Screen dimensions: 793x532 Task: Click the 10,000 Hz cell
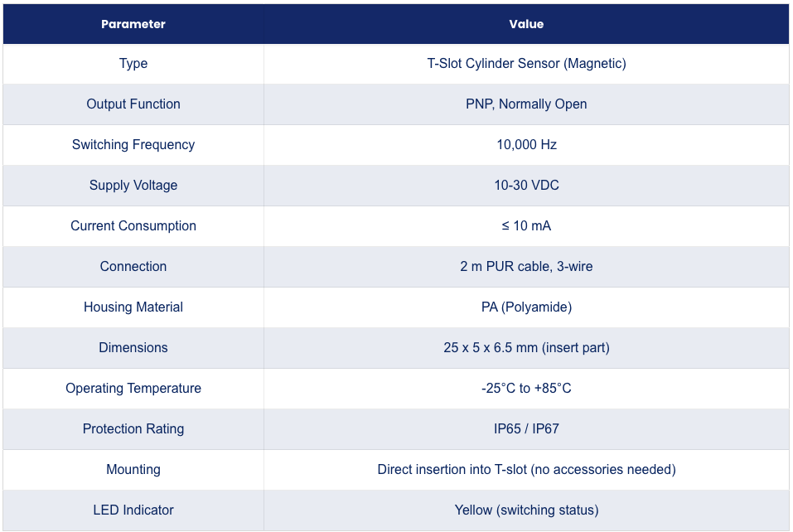click(x=526, y=145)
